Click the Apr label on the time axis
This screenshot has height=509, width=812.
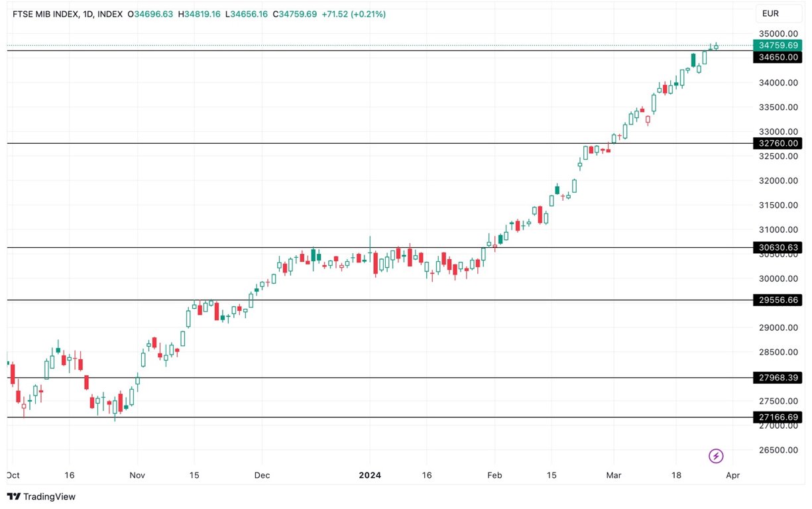732,475
